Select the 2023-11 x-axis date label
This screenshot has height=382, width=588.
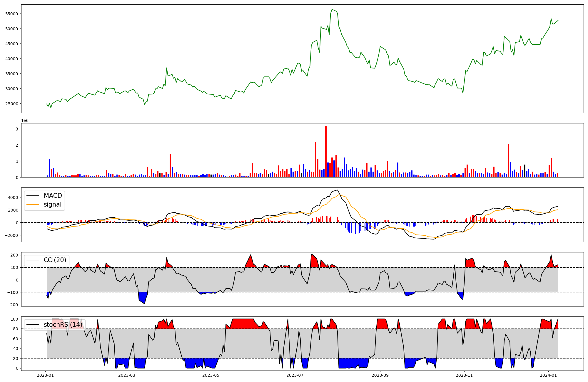click(464, 375)
